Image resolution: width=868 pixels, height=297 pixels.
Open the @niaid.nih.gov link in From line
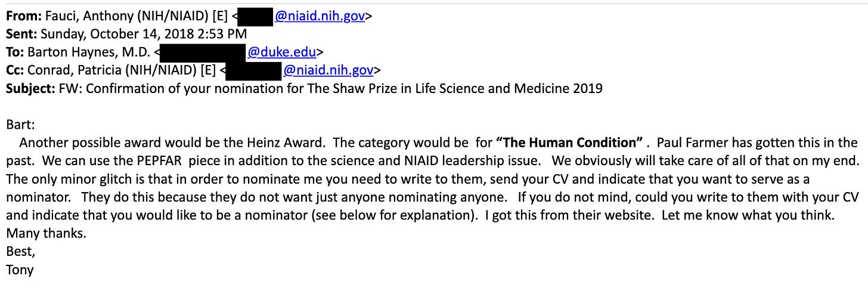320,16
